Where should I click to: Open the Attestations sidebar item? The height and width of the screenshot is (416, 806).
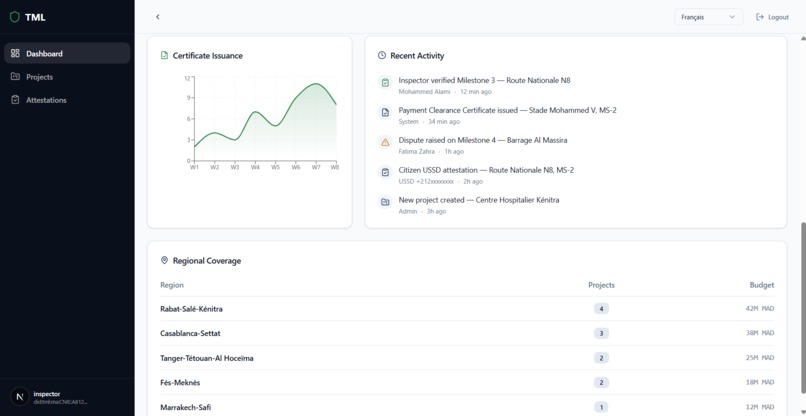point(67,100)
